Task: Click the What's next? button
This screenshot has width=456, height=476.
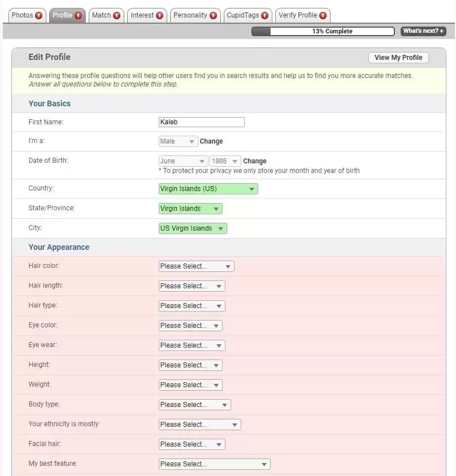Action: [423, 31]
